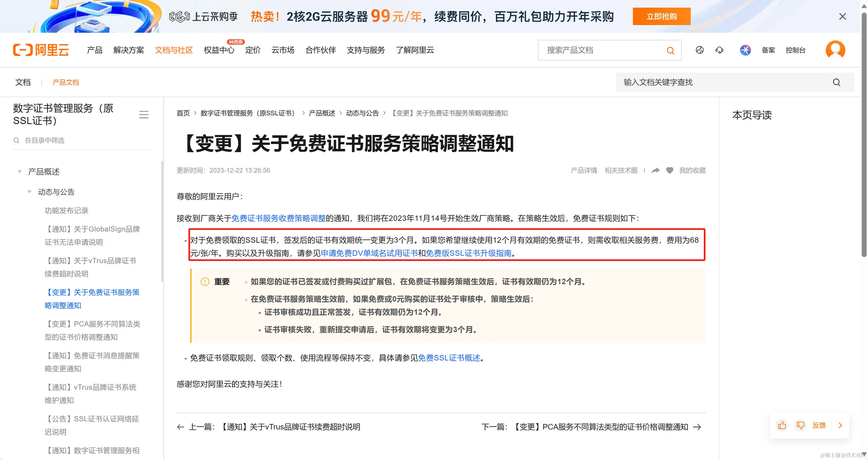Open 功能发布记录 in sidebar tree

tap(66, 210)
